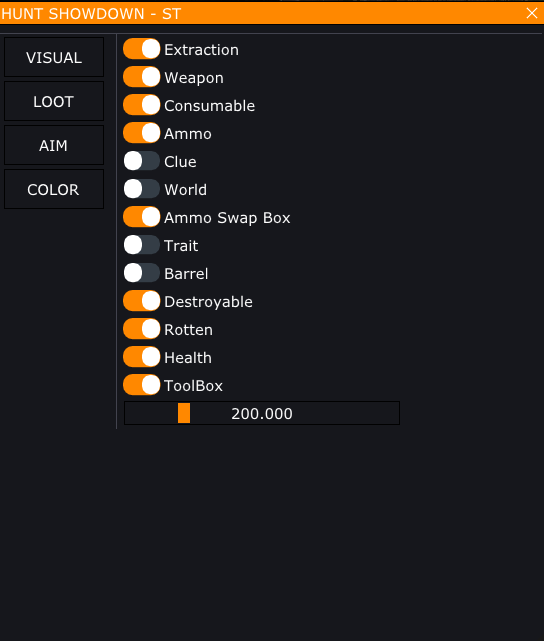Disable the Extraction toggle

point(141,49)
